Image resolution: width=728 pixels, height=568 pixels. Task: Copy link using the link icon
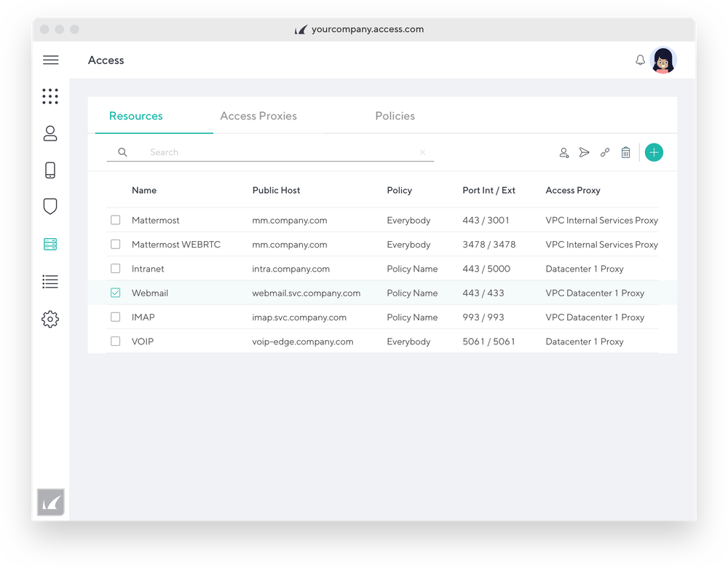tap(605, 152)
